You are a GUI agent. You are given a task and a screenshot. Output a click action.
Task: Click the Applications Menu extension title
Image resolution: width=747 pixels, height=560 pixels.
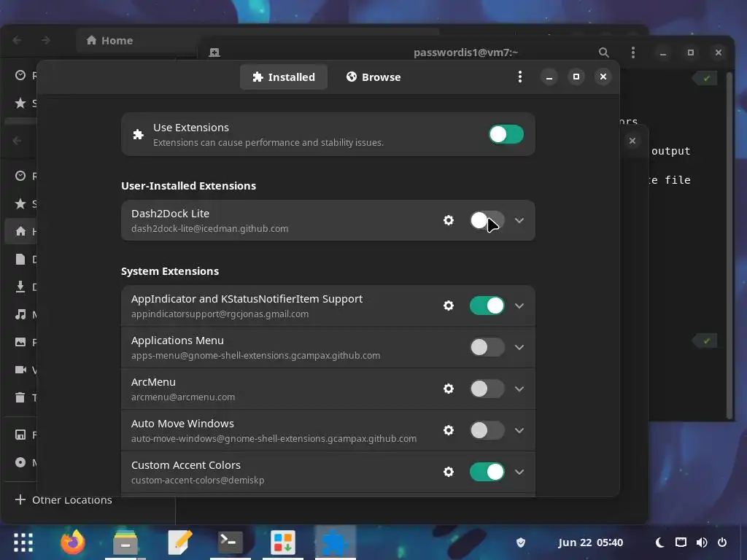pos(177,341)
